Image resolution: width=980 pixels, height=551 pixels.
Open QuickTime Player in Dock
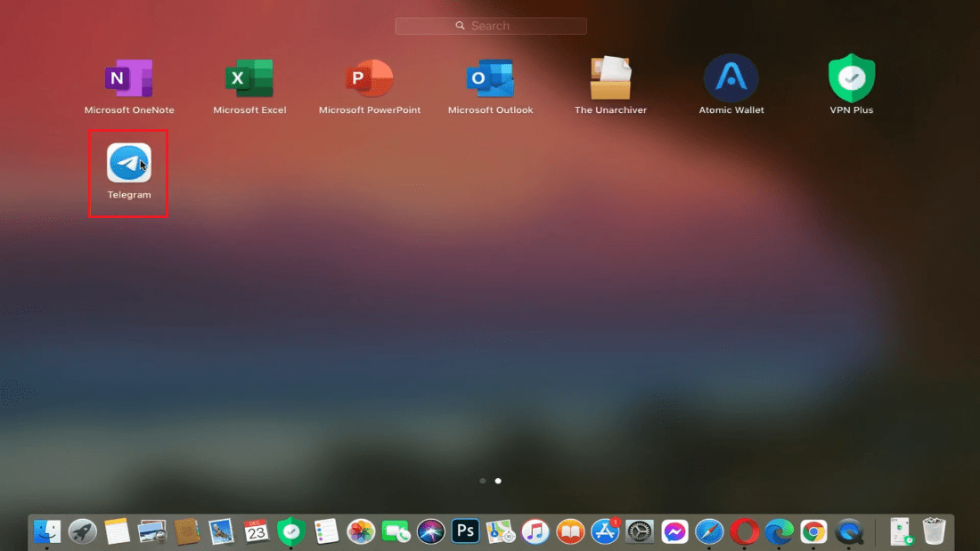point(849,531)
